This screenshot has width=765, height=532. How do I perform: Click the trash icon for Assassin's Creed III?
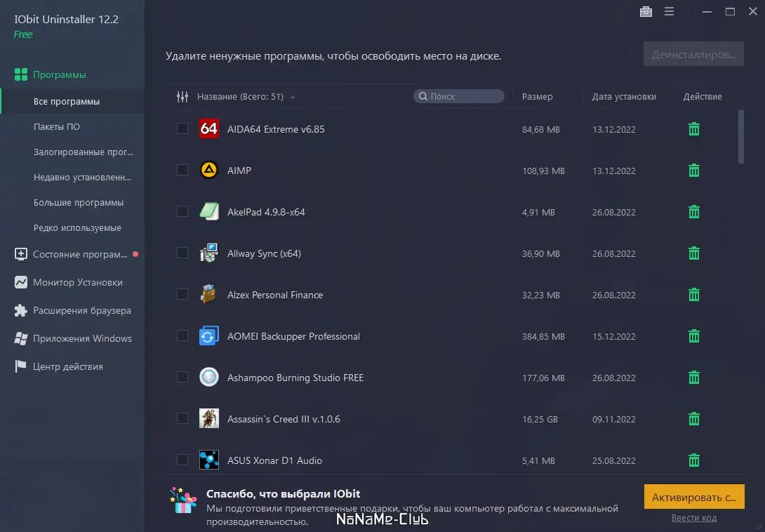694,419
